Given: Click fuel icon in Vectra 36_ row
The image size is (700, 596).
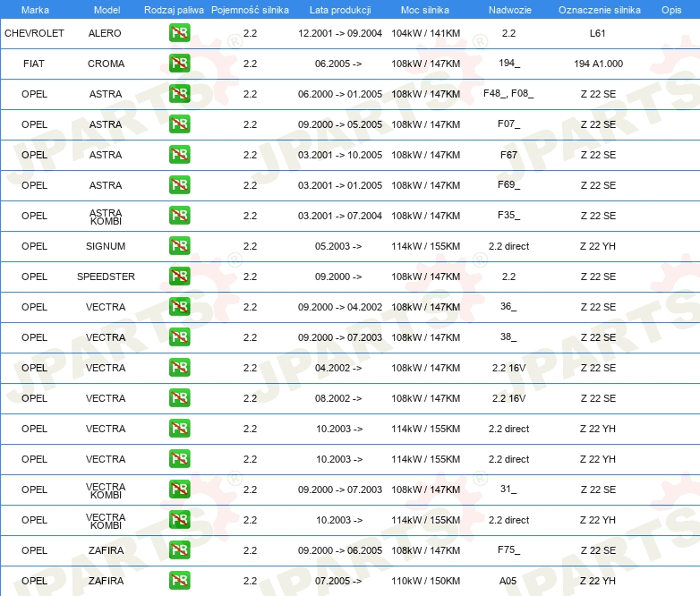Looking at the screenshot, I should click(x=179, y=307).
